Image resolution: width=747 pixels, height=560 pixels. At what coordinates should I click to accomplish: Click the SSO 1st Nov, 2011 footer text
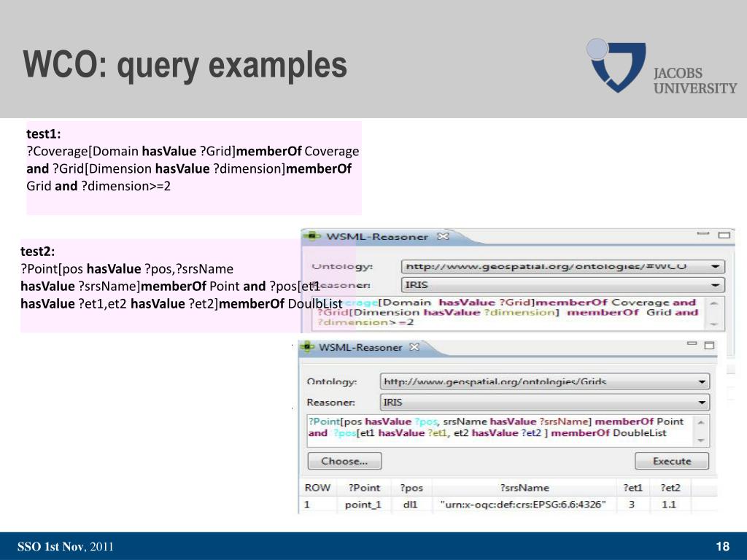pos(66,546)
